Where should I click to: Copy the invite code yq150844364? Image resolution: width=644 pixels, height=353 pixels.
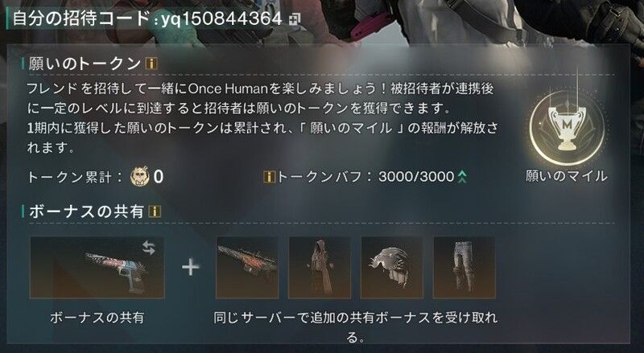pos(295,19)
